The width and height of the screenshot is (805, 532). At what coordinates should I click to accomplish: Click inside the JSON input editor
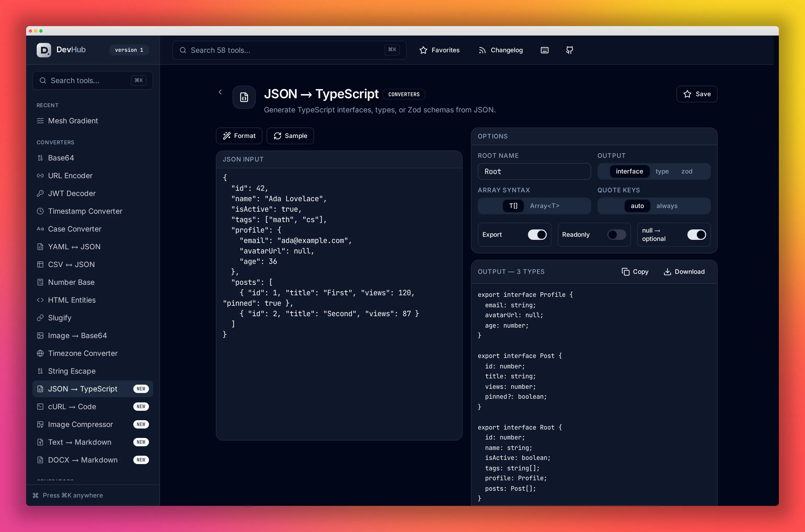click(339, 304)
